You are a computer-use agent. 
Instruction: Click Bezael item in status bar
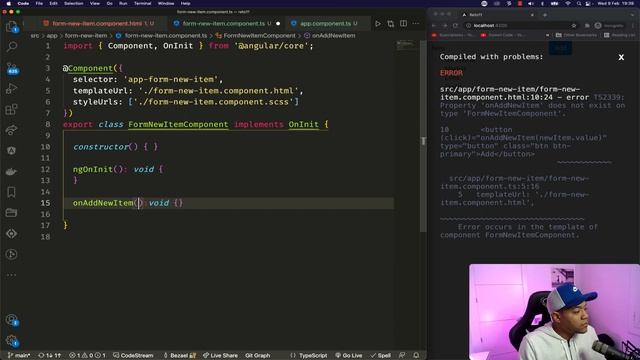point(180,356)
